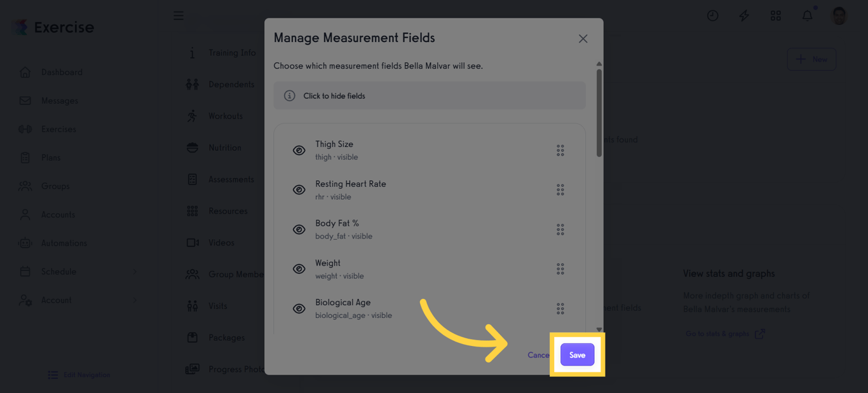Toggle visibility of Resting Heart Rate
The width and height of the screenshot is (868, 393).
tap(299, 190)
